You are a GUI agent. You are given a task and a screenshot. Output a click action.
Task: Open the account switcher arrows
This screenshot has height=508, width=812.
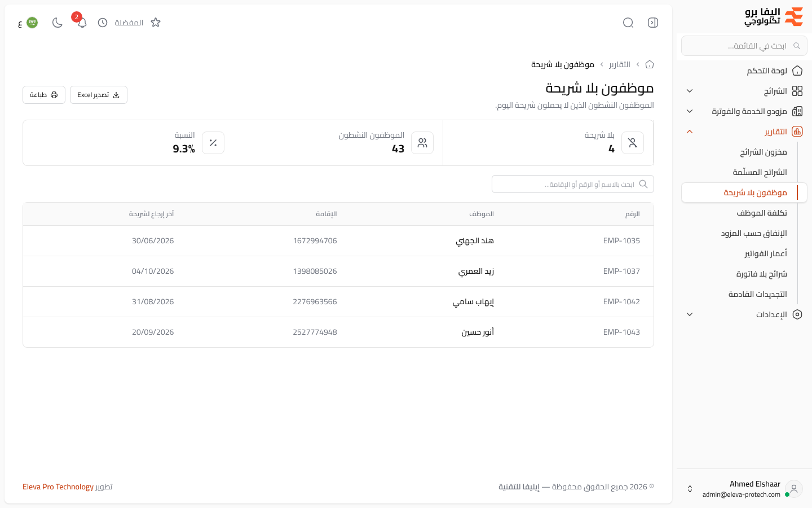690,489
